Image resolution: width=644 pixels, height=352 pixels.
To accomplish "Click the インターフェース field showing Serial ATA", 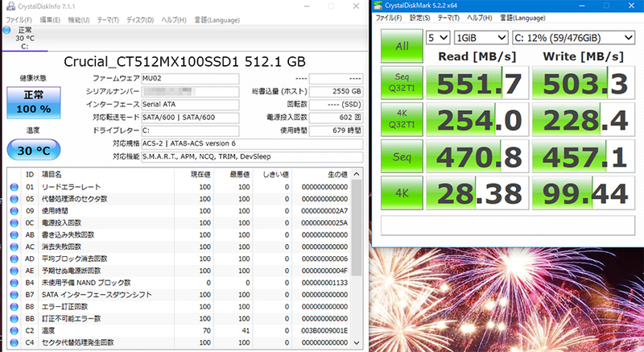I will pos(190,105).
